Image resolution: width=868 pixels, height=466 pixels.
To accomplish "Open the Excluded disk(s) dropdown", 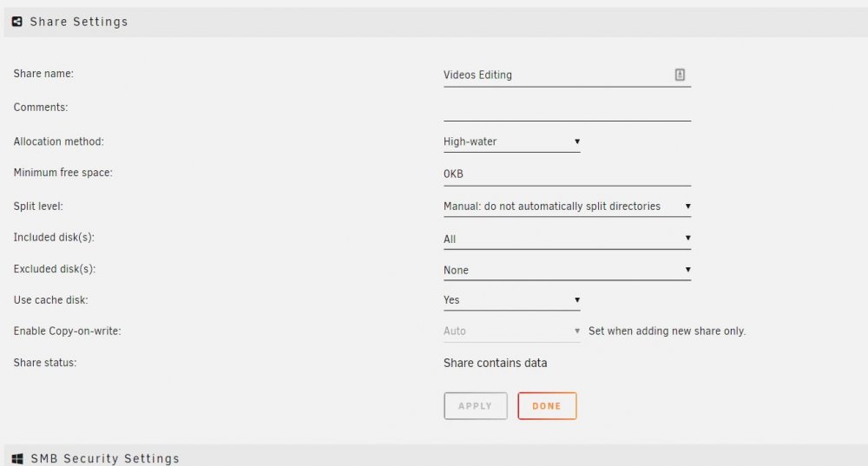I will (567, 270).
